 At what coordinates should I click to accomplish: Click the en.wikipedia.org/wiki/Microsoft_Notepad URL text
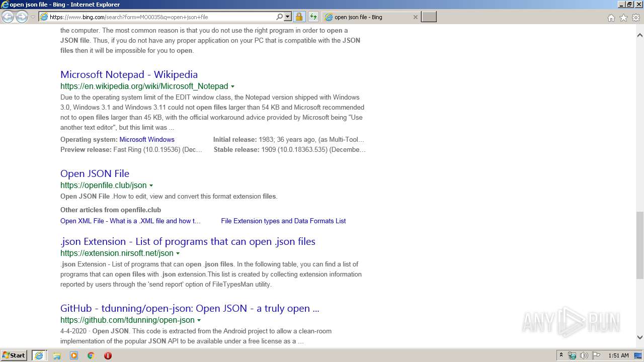pyautogui.click(x=144, y=86)
